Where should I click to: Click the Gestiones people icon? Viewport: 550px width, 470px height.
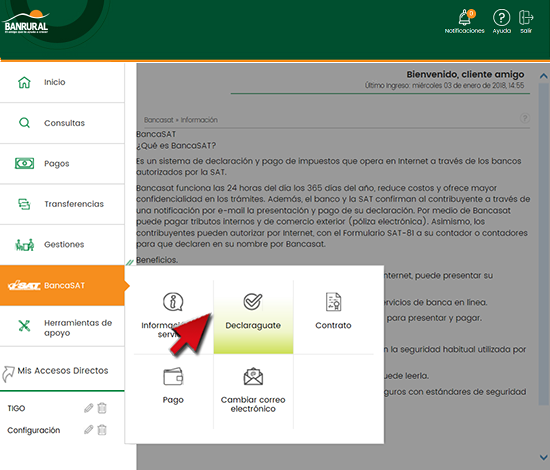24,244
